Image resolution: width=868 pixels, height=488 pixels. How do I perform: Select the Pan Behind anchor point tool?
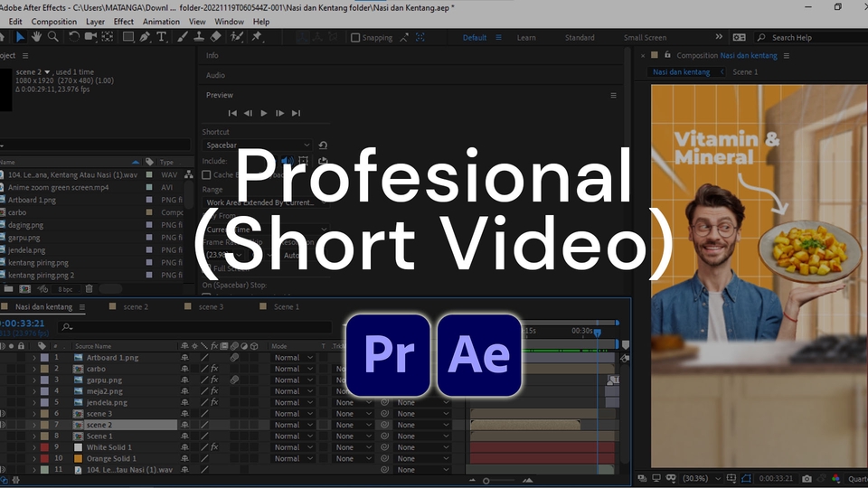[108, 37]
